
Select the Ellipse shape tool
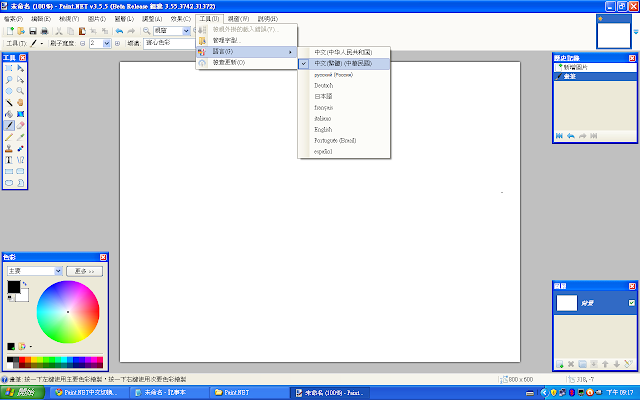9,183
